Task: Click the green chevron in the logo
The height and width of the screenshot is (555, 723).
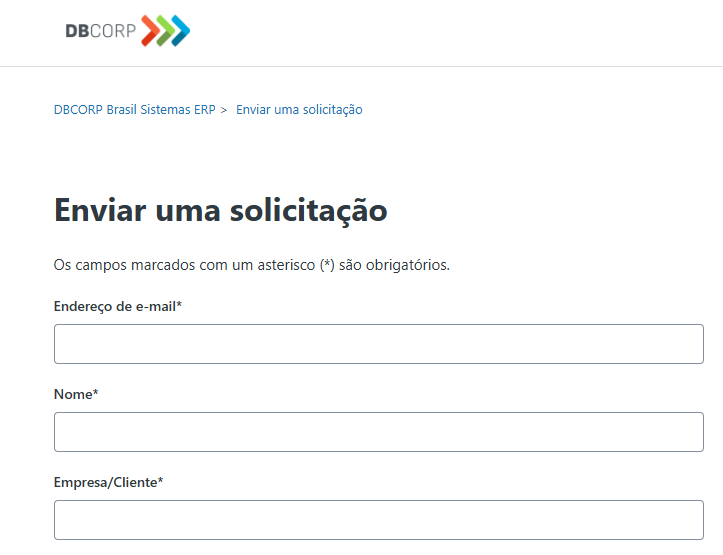Action: tap(166, 31)
